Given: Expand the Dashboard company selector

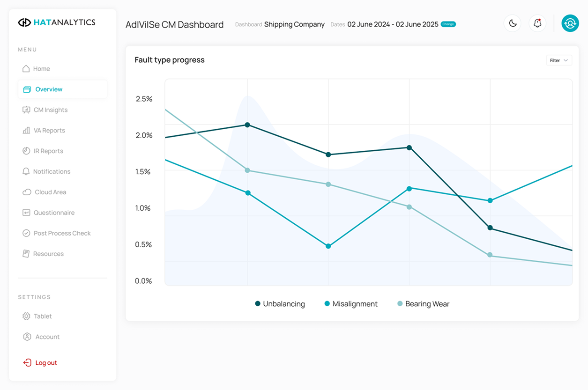Looking at the screenshot, I should pos(294,24).
